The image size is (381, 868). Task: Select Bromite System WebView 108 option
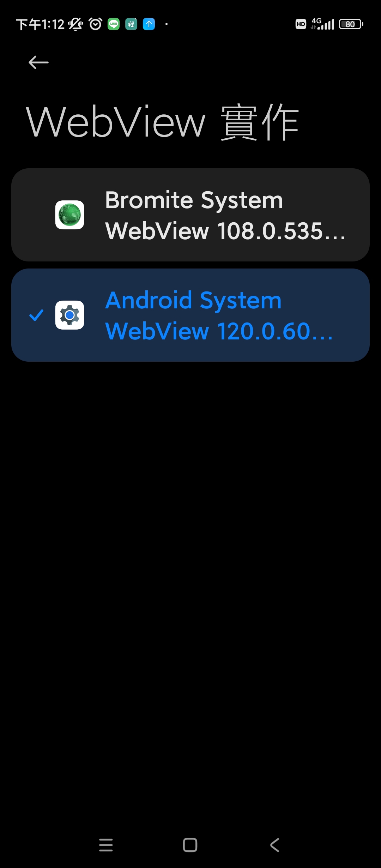pyautogui.click(x=190, y=215)
